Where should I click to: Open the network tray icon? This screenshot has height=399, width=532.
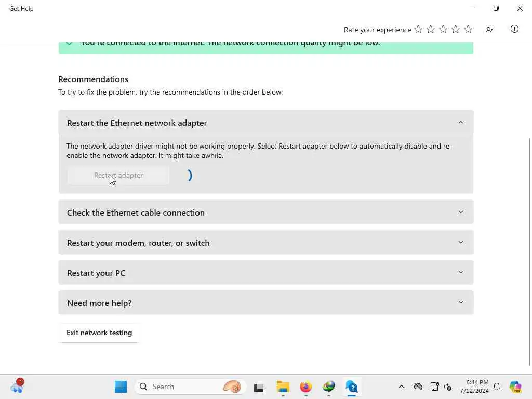(434, 387)
